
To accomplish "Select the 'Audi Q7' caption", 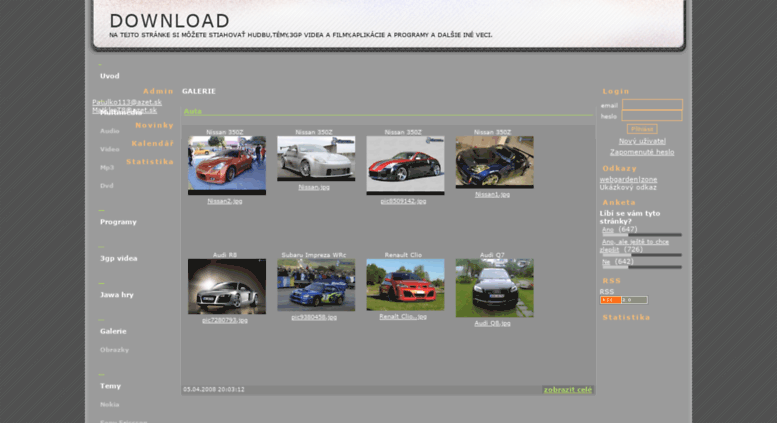I will [x=492, y=255].
